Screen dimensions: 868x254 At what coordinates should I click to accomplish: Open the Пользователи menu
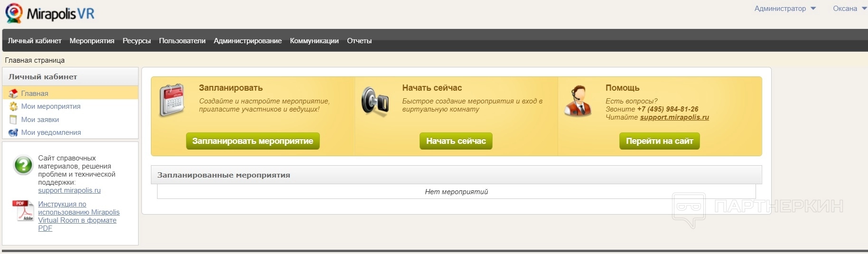pos(182,41)
